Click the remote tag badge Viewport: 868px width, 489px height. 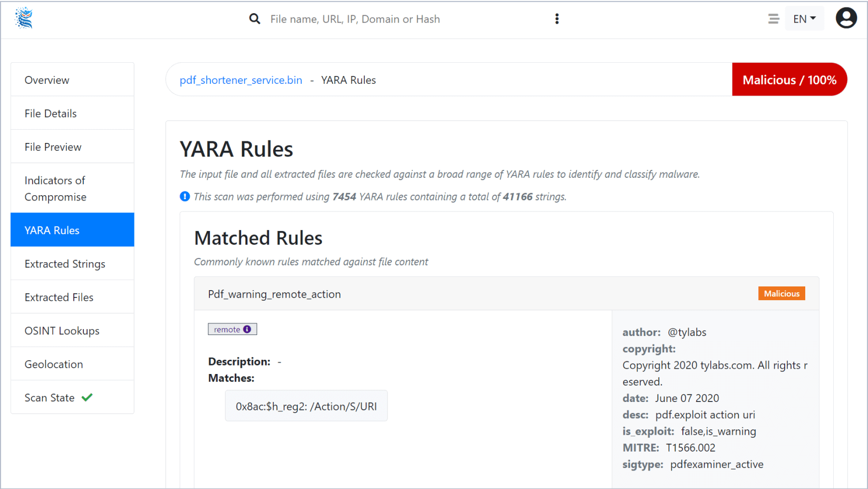pyautogui.click(x=232, y=329)
